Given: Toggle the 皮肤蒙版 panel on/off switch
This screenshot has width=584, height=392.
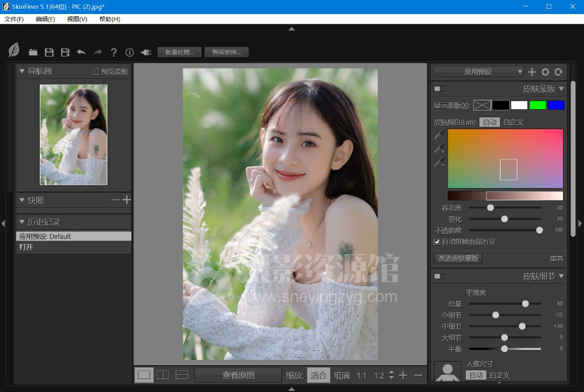Looking at the screenshot, I should (x=440, y=89).
